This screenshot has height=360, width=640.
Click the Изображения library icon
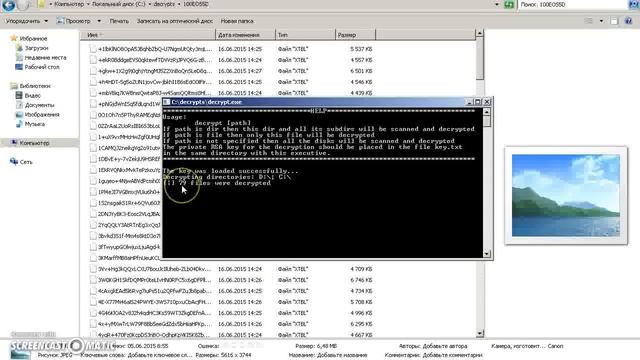coord(19,115)
